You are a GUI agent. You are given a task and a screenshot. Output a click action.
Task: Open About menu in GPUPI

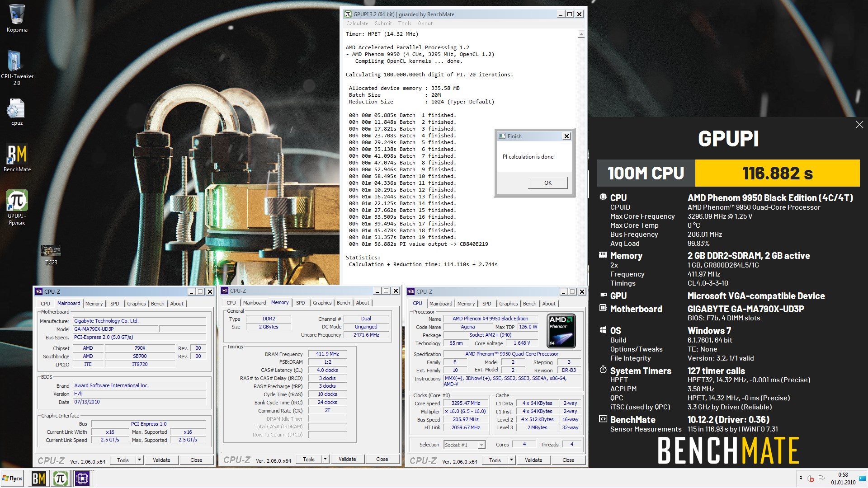pyautogui.click(x=425, y=23)
